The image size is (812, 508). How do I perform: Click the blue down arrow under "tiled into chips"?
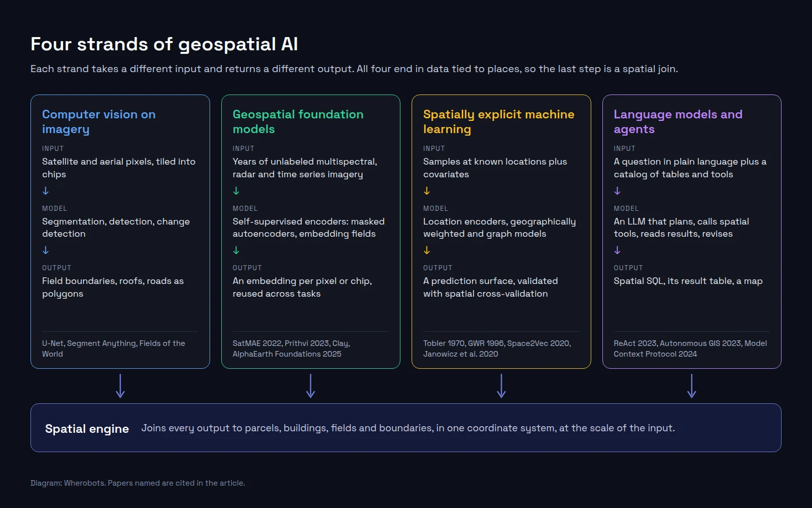point(46,190)
